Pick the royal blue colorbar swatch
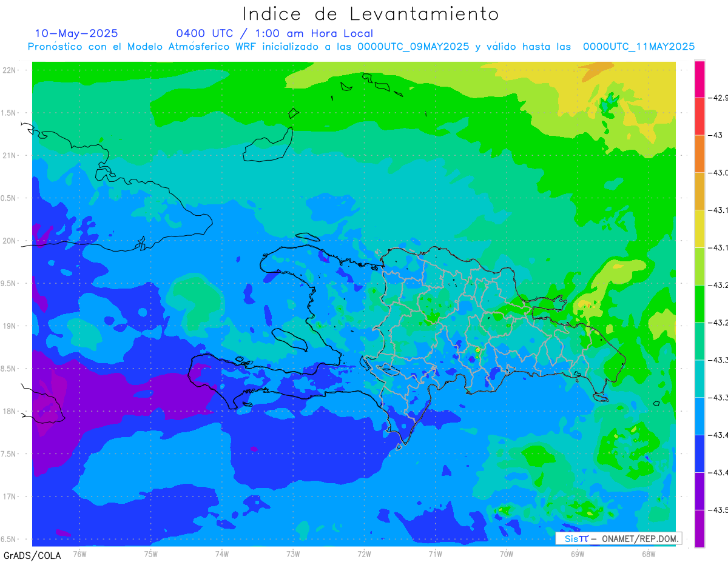Image resolution: width=728 pixels, height=562 pixels. click(699, 453)
